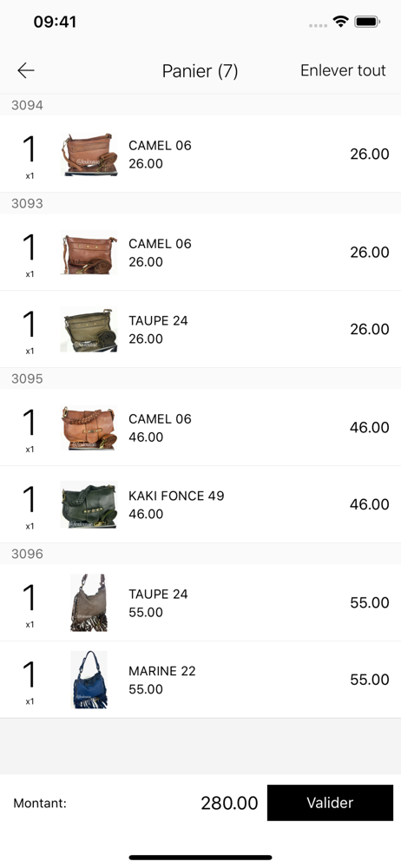This screenshot has width=401, height=868.
Task: Click the 280.00 total amount
Action: point(229,803)
